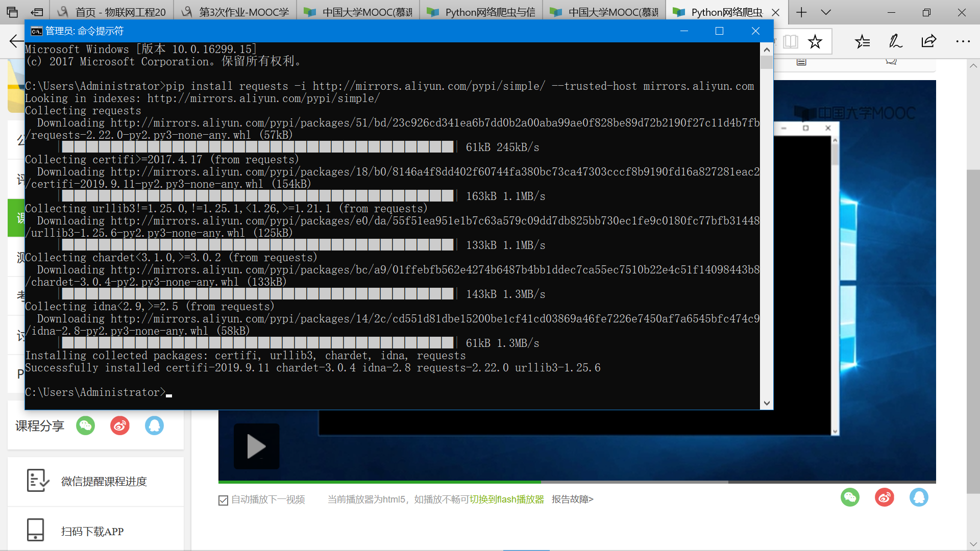Click the browser share icon
Viewport: 980px width, 551px height.
click(929, 41)
